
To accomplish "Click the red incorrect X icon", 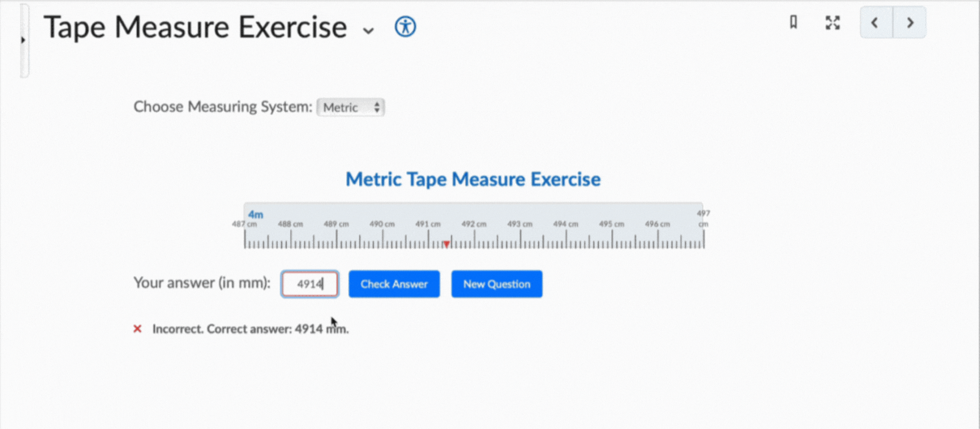I will click(137, 329).
